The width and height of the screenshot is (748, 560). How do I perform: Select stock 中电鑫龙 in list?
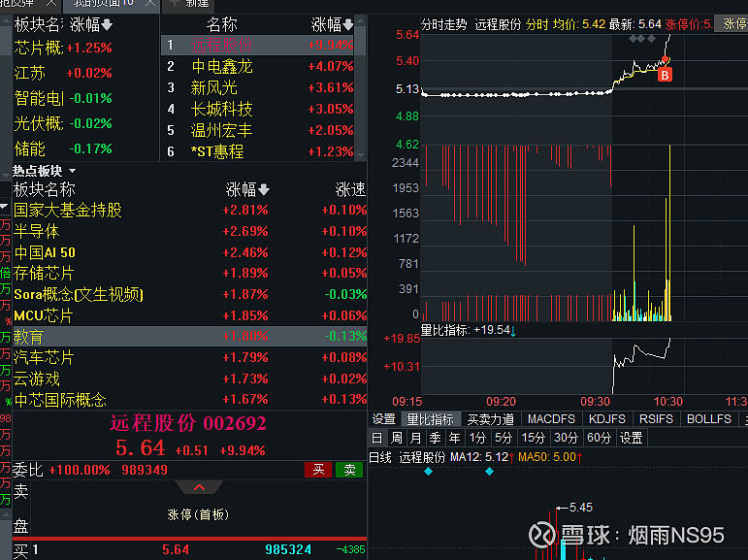click(x=258, y=66)
